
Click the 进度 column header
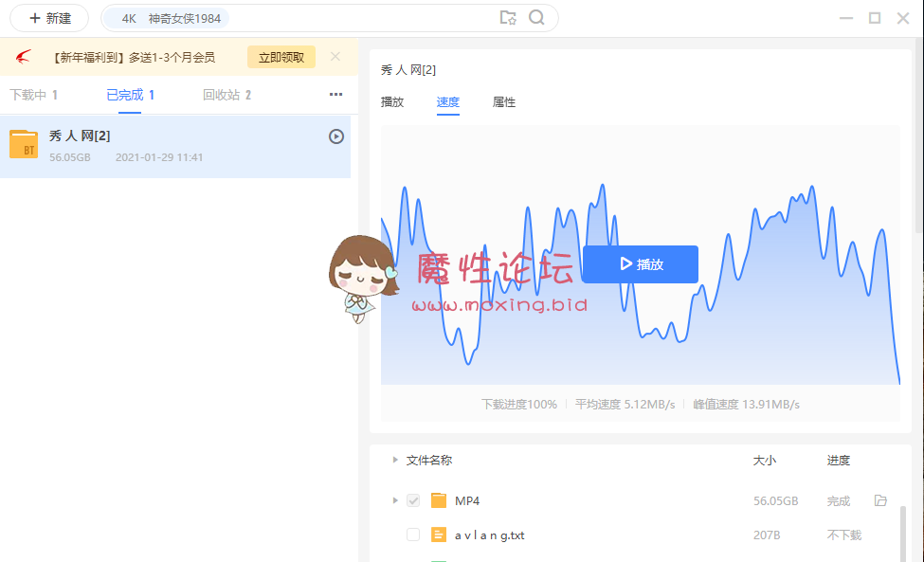point(839,460)
